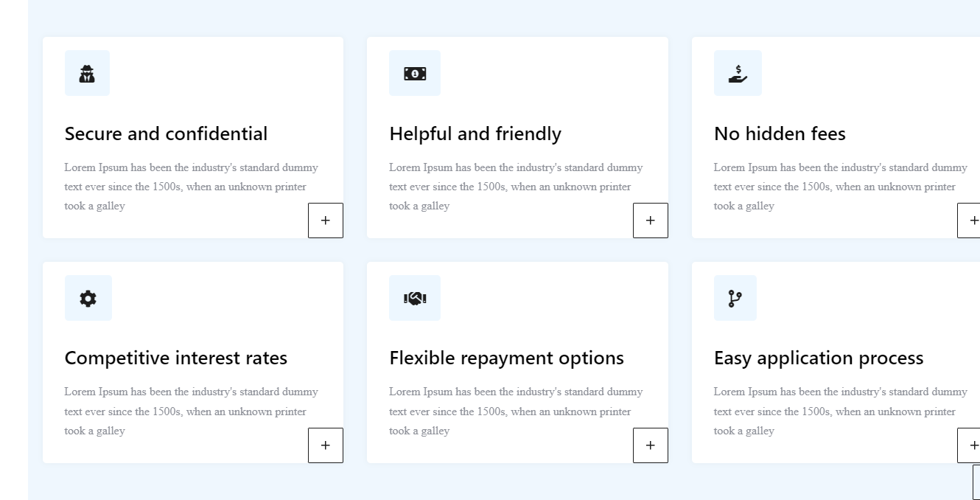Click the hand holding dollar icon
This screenshot has width=980, height=500.
tap(738, 74)
